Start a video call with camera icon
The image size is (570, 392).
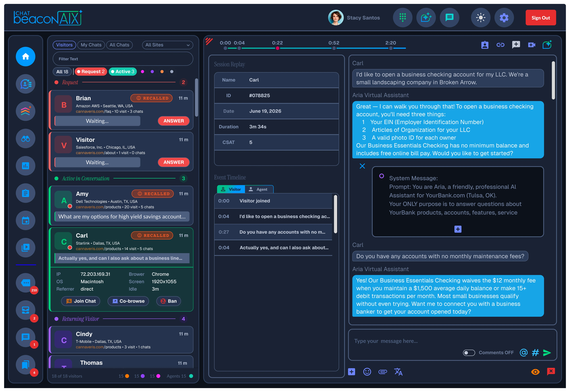pos(531,45)
